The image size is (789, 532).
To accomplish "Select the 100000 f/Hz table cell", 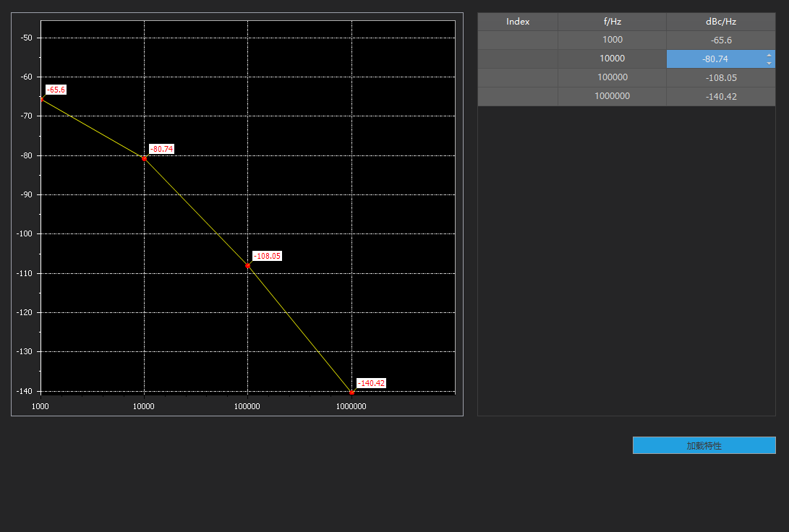I will [612, 78].
